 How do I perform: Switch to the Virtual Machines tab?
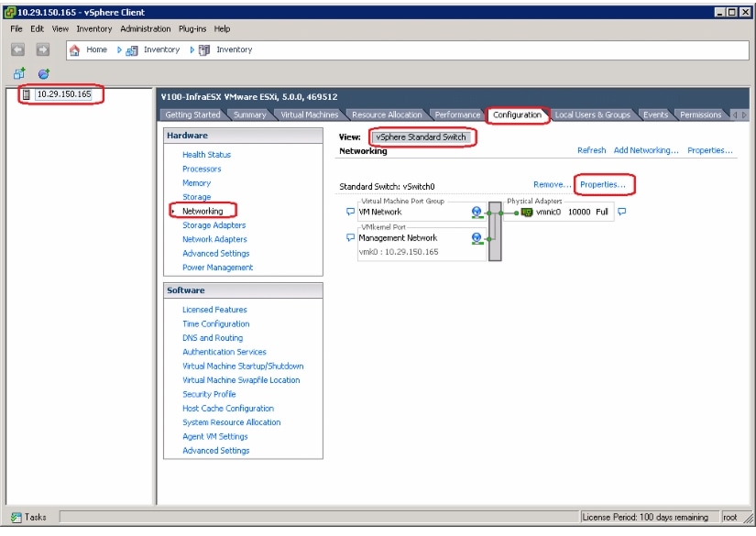[x=310, y=115]
